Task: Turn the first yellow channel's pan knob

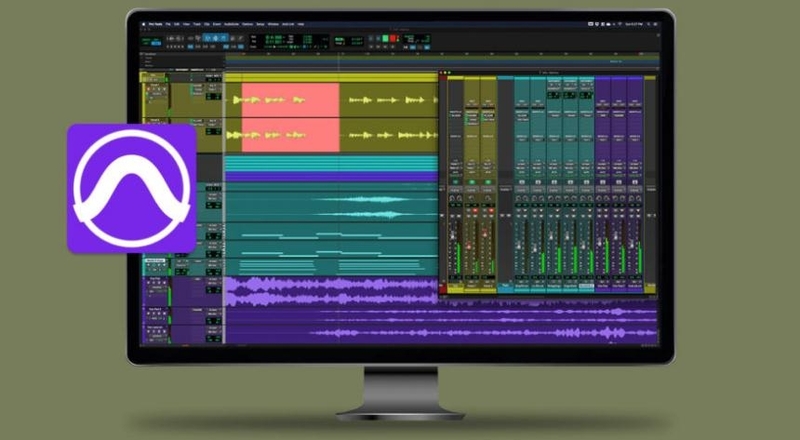Action: coord(471,199)
